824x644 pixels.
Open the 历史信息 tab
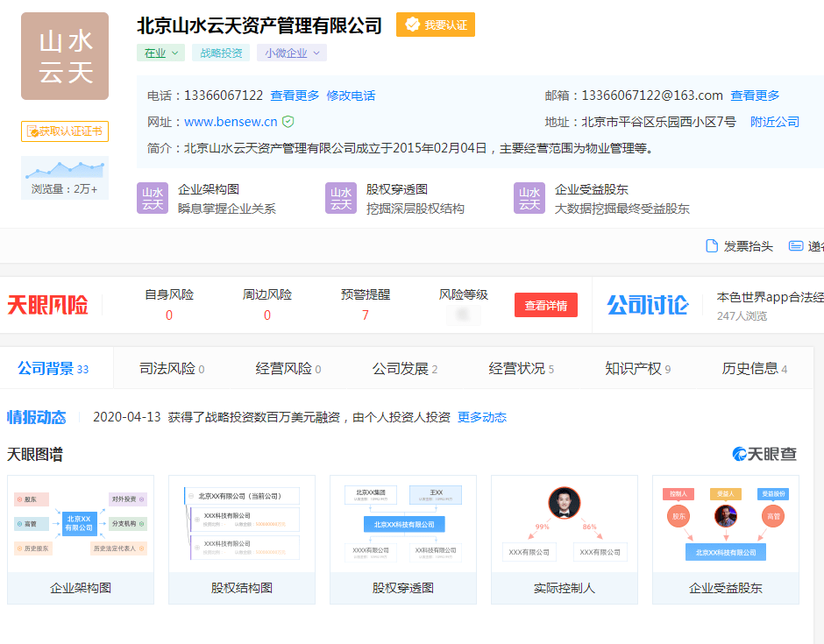click(x=755, y=368)
